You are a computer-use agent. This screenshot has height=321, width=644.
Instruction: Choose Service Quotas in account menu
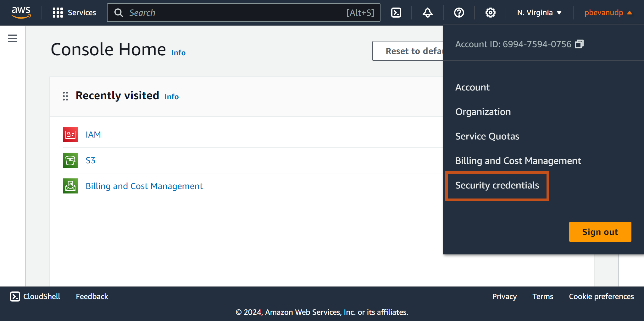point(487,136)
